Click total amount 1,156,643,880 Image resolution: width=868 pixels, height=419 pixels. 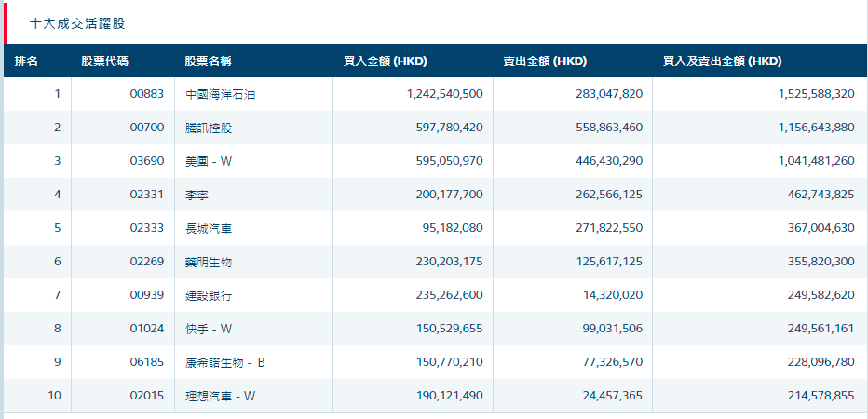point(817,128)
